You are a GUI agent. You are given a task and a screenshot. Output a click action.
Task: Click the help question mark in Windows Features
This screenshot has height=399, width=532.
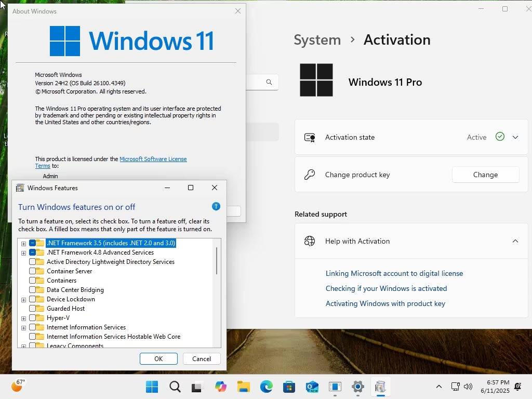click(216, 206)
